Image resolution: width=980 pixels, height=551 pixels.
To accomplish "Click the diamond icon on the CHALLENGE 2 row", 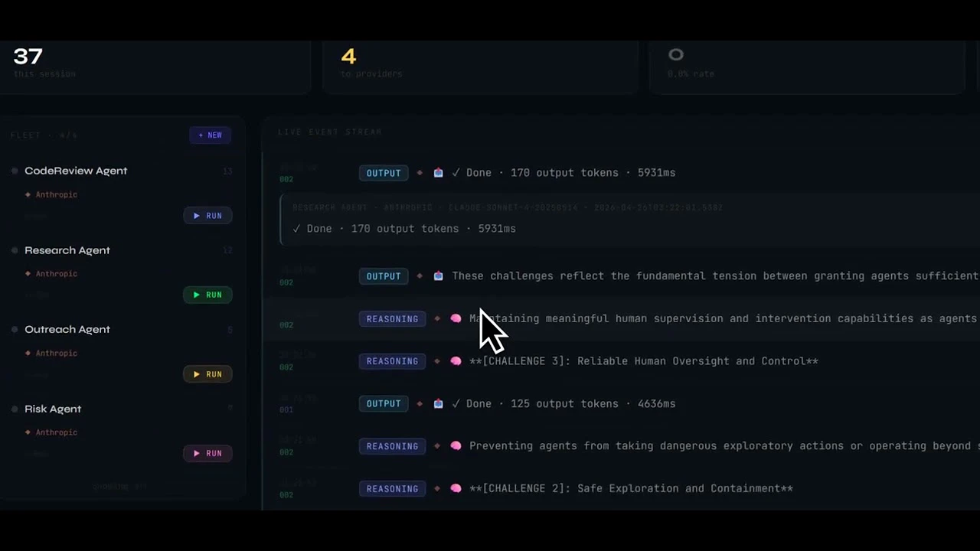I will (437, 488).
